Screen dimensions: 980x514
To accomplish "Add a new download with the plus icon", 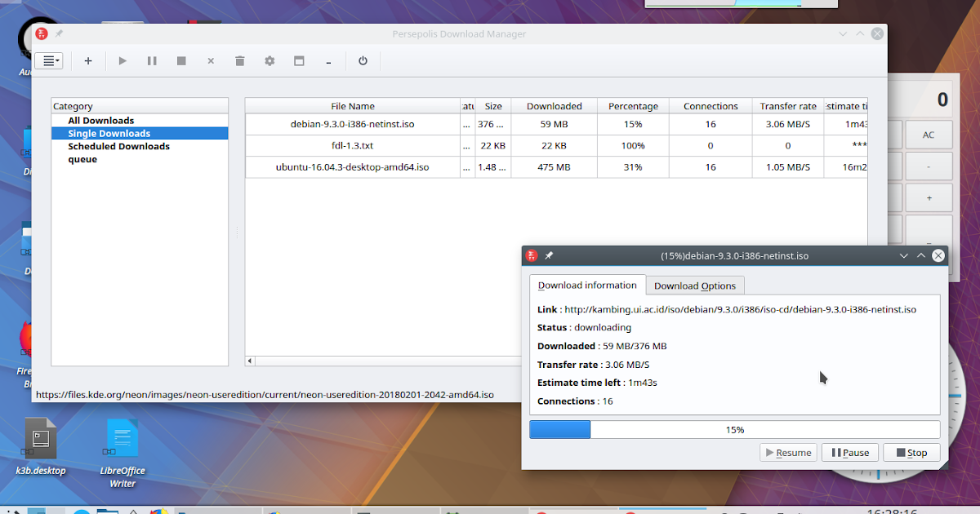I will [x=88, y=60].
